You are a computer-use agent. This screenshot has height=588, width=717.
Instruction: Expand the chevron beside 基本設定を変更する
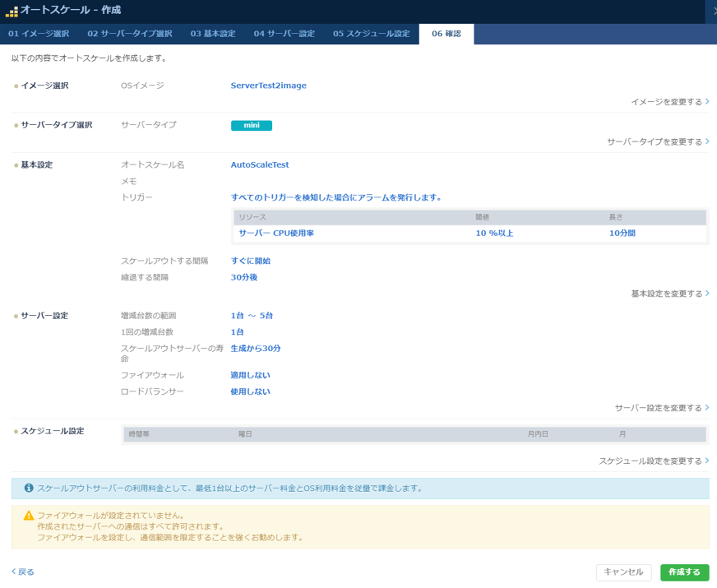coord(705,291)
